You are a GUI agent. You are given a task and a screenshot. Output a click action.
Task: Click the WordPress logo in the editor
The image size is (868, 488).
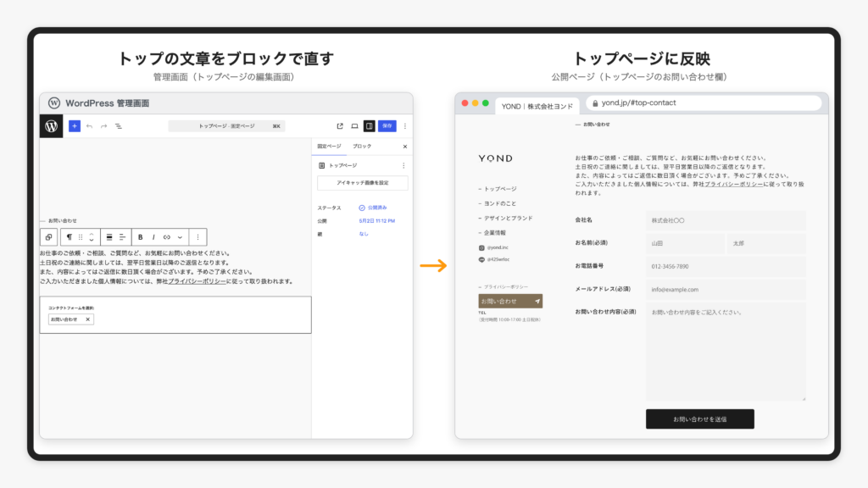(52, 126)
